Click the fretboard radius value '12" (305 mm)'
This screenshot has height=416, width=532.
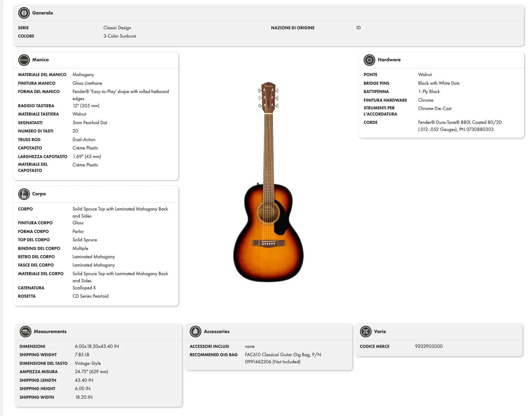[86, 106]
